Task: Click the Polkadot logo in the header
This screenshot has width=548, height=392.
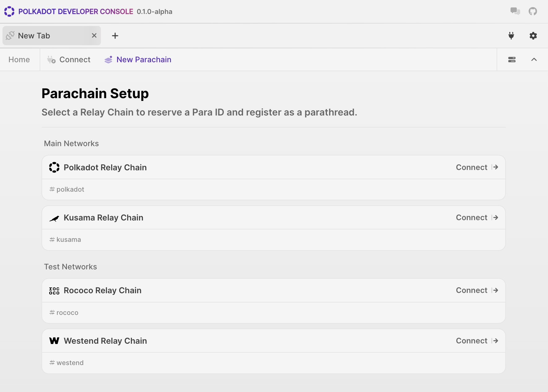Action: coord(9,11)
